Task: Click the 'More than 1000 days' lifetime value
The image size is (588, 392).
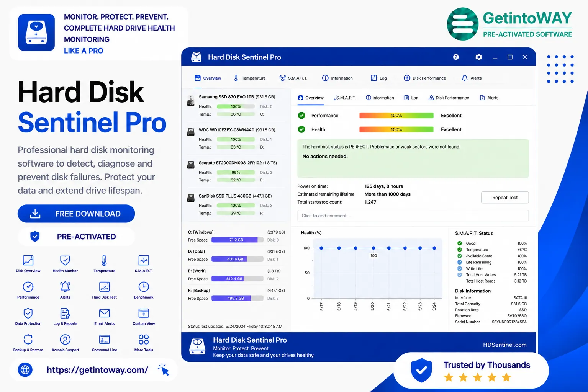Action: 387,194
